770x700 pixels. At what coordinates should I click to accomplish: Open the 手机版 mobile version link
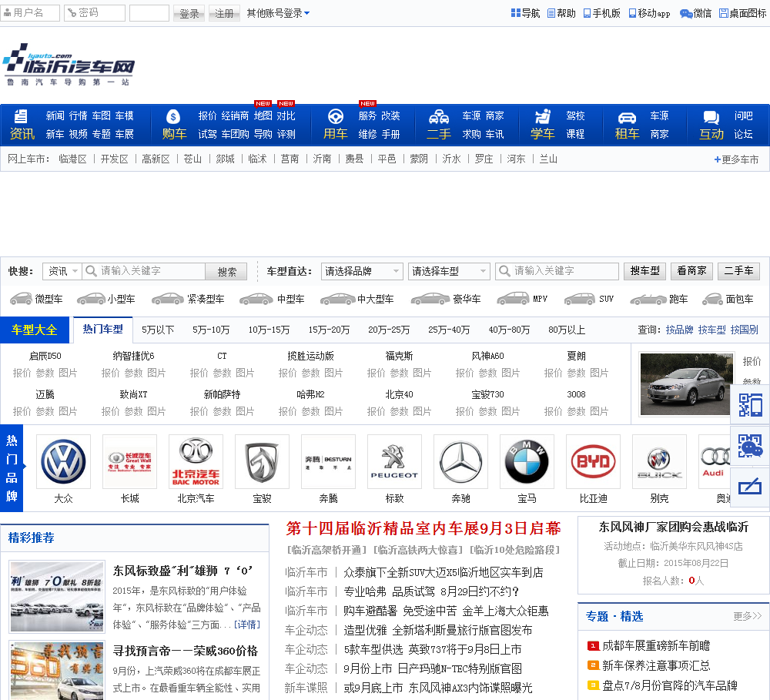tap(601, 13)
